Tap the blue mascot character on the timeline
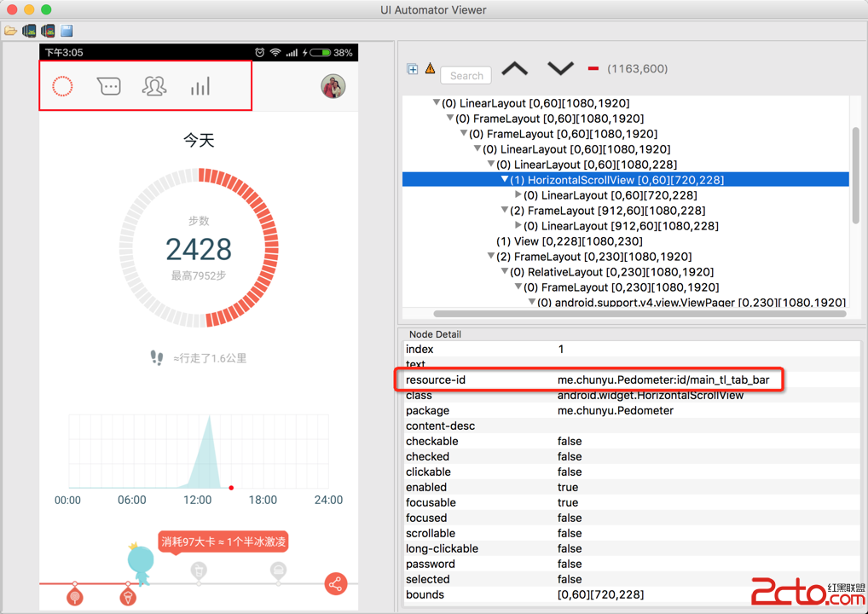 [x=141, y=565]
